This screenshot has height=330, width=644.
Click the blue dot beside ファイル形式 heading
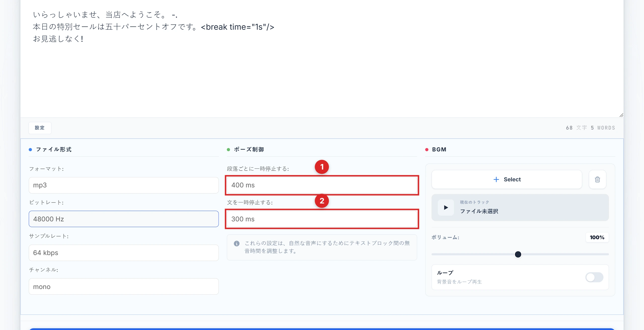30,149
